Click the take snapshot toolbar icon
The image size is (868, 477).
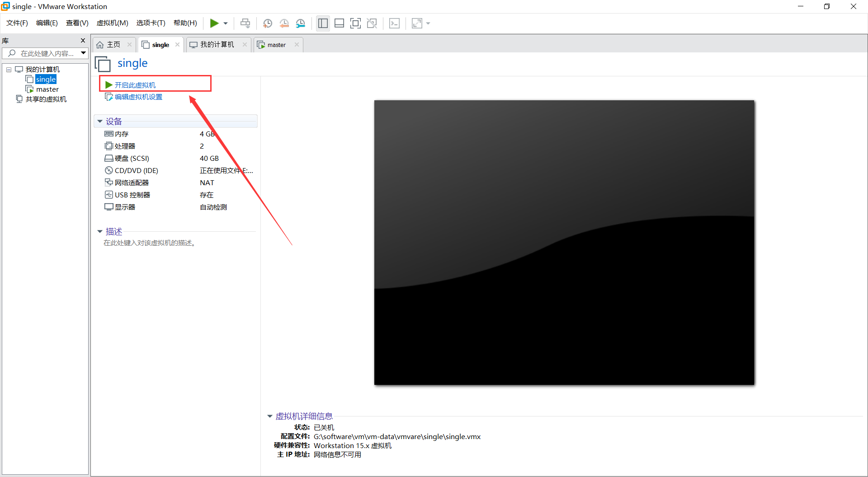coord(267,23)
